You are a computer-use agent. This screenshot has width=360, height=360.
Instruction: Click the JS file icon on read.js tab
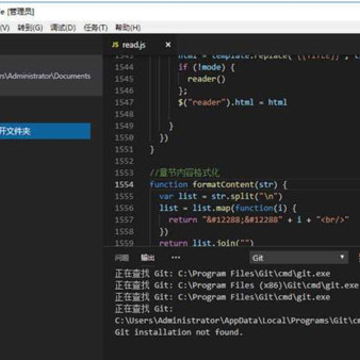click(x=115, y=45)
